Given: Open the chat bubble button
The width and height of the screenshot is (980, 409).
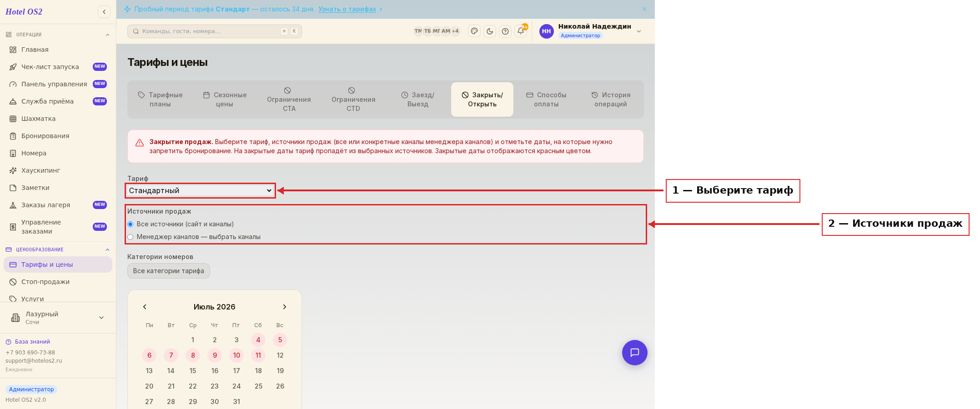Looking at the screenshot, I should [635, 353].
